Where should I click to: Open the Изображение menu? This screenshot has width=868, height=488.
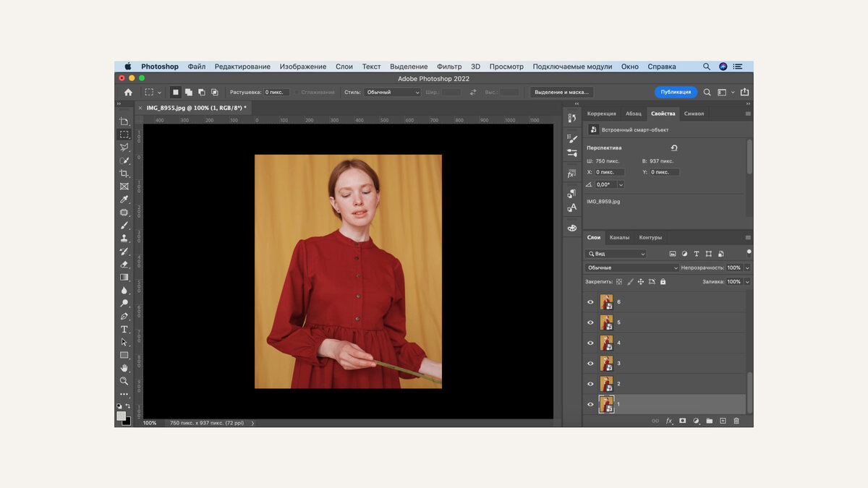click(x=303, y=67)
